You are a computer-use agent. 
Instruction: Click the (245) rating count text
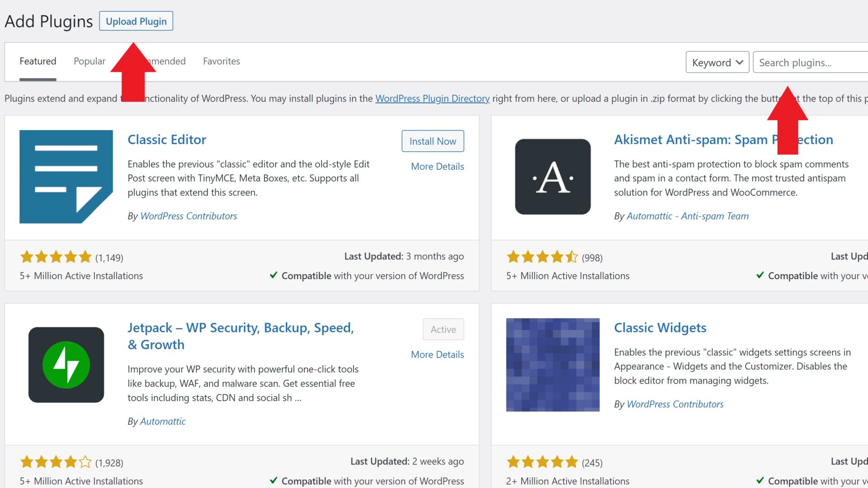pyautogui.click(x=592, y=463)
